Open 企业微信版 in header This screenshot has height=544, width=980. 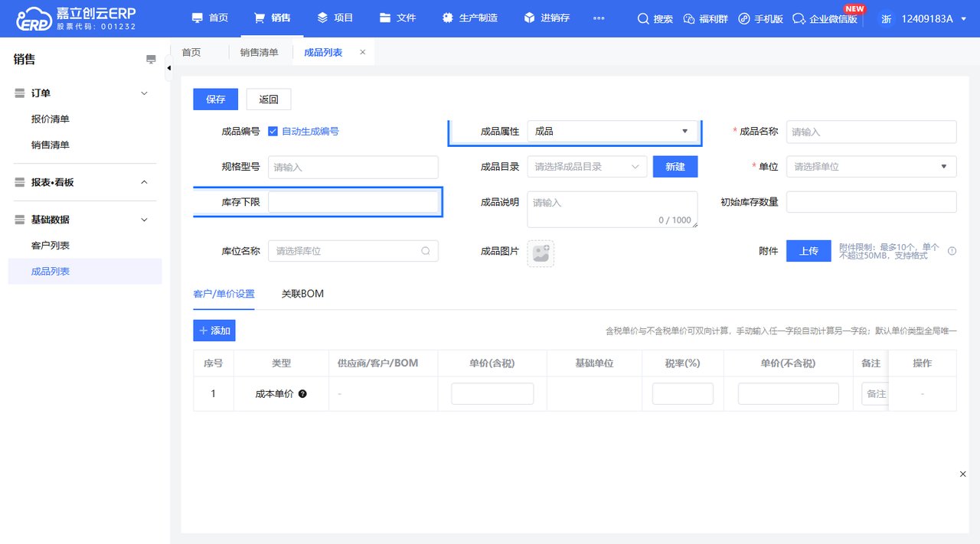coord(825,18)
